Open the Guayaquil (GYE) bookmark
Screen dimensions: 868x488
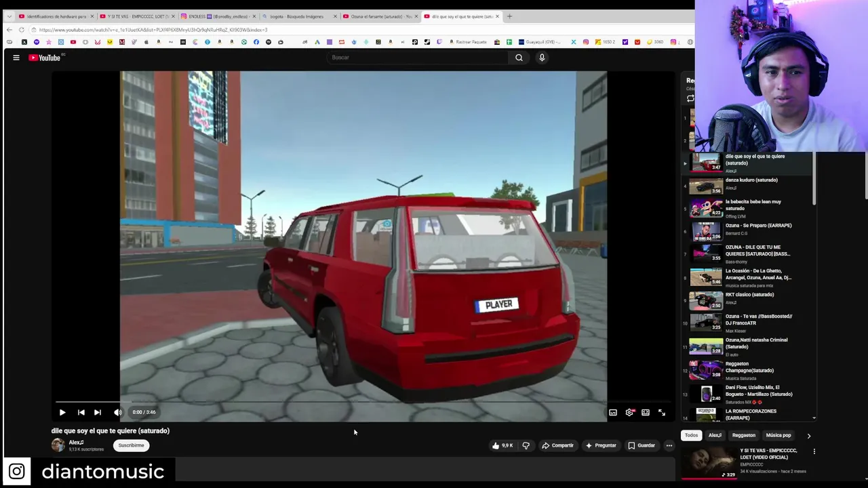[x=540, y=42]
